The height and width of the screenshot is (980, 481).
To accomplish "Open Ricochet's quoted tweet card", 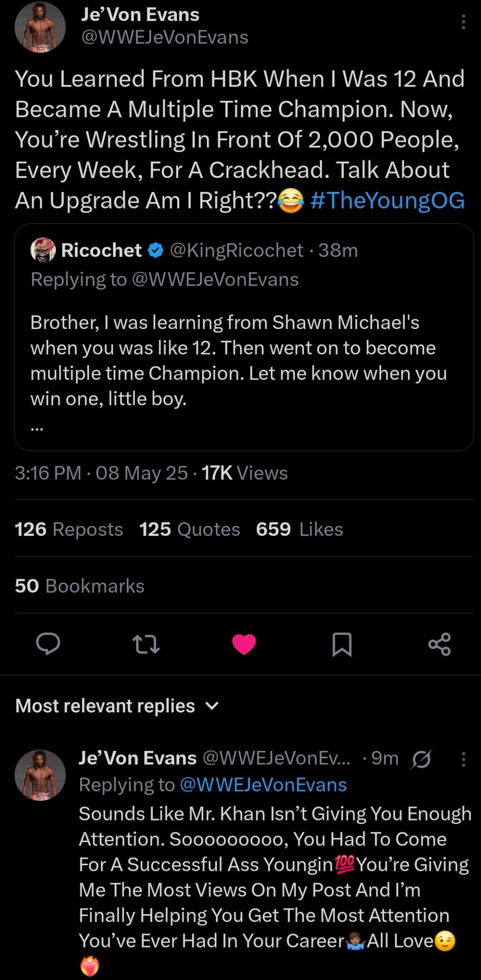I will pyautogui.click(x=244, y=359).
